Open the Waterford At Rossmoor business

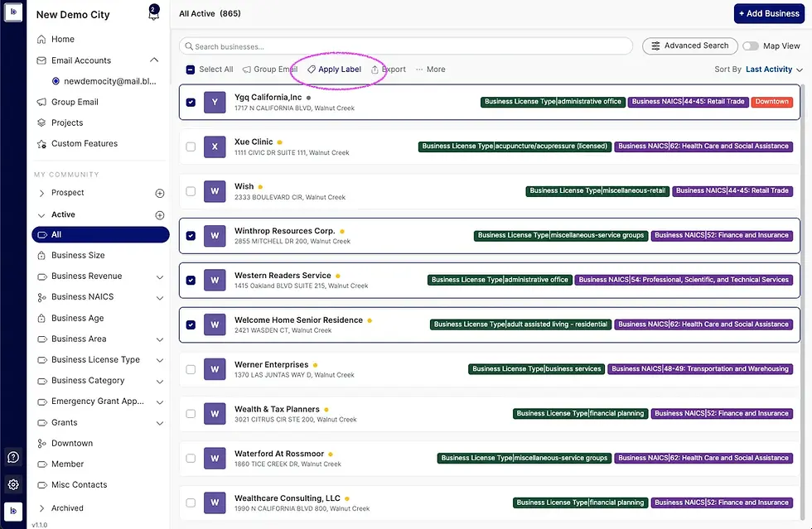pyautogui.click(x=279, y=454)
